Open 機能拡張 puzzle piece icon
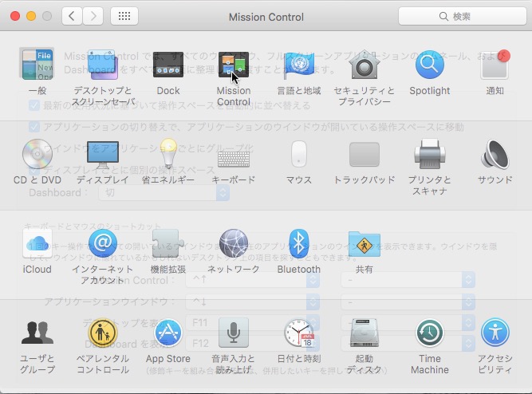Screen dimensions: 532x394 tap(168, 244)
